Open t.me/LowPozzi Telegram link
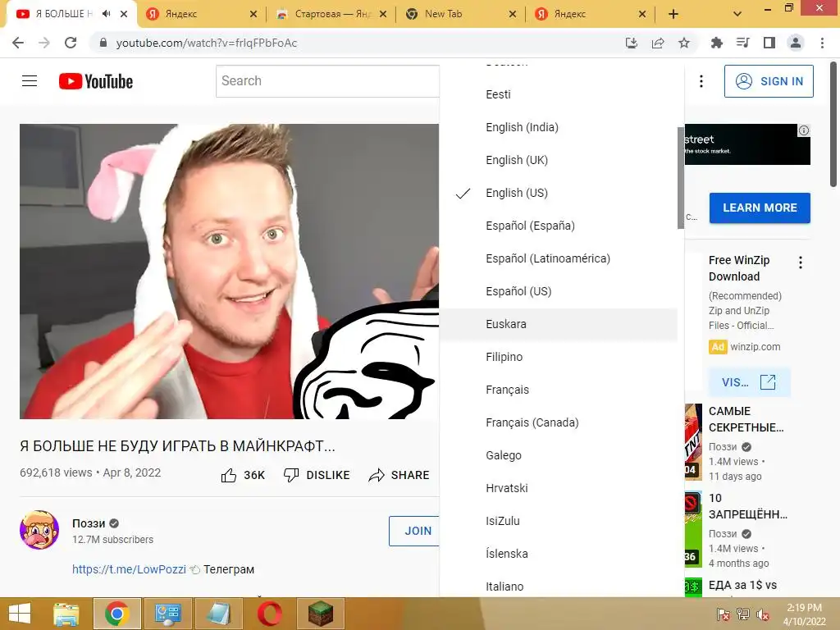 [x=129, y=569]
